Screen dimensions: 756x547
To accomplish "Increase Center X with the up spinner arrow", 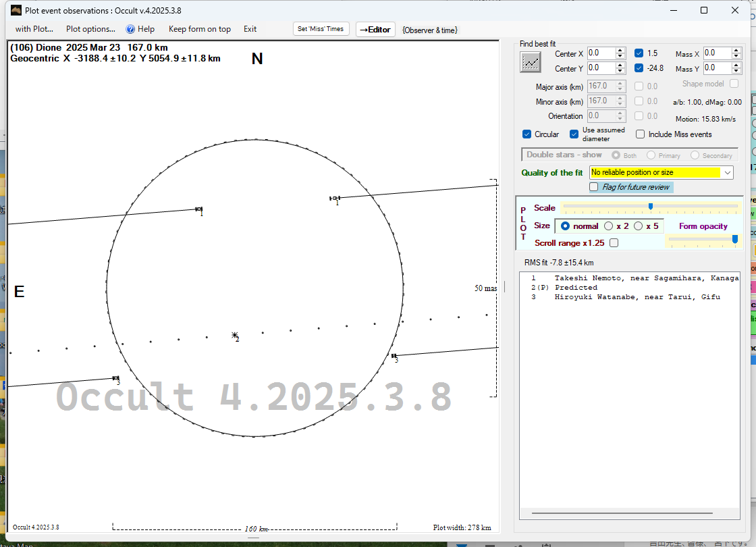I will pos(620,50).
